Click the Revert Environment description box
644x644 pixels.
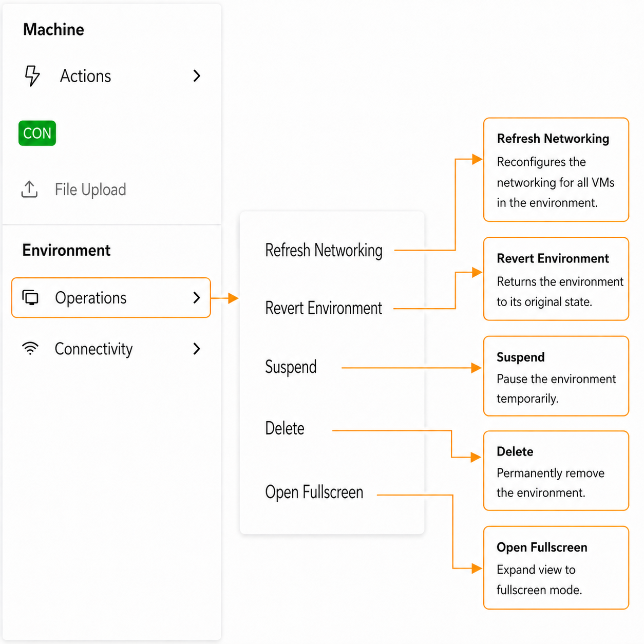point(556,279)
